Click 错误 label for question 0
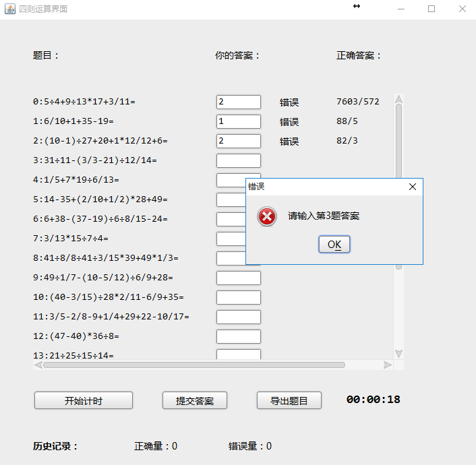 pos(289,102)
